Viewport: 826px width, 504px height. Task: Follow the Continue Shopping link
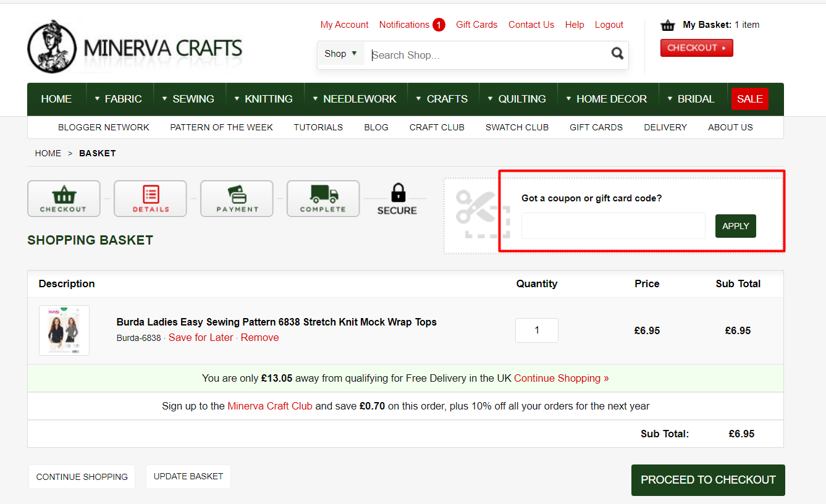559,377
